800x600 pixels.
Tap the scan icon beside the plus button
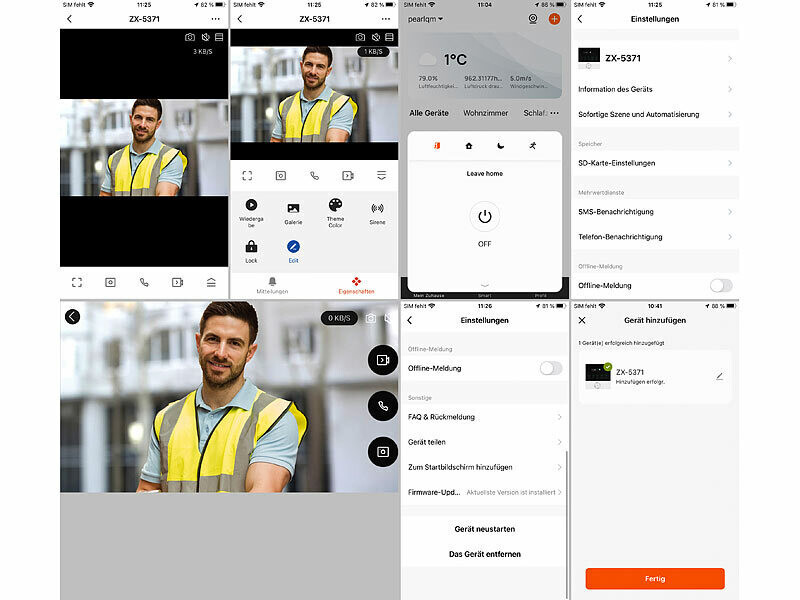pos(533,19)
